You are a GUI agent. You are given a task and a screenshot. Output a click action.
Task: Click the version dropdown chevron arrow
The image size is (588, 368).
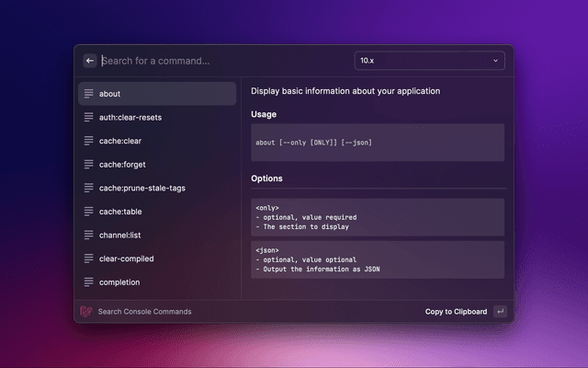point(496,61)
